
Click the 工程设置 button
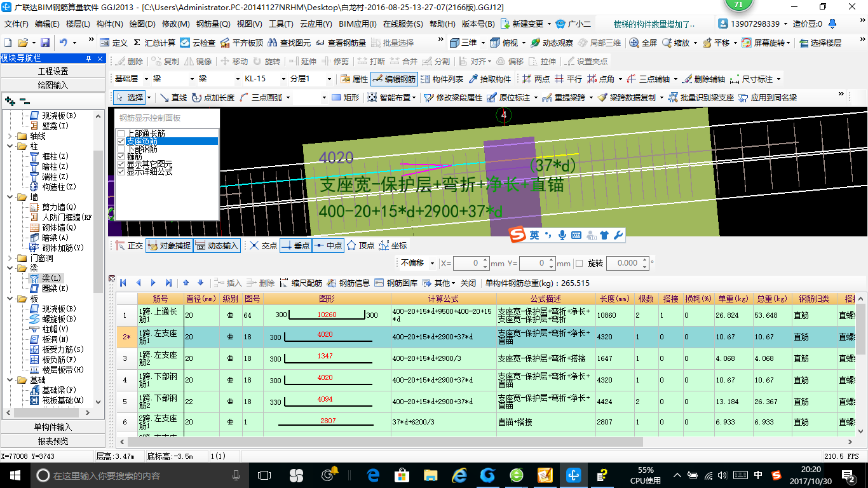tap(53, 71)
